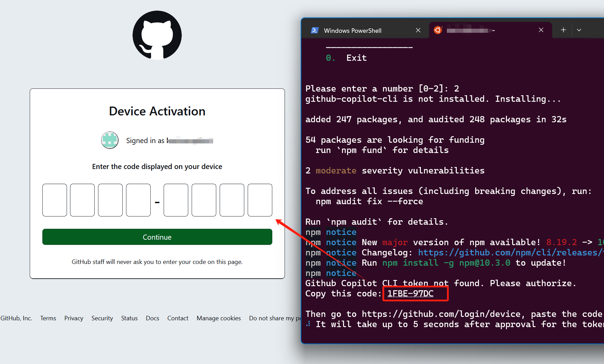Click the user avatar next to Signed in
The width and height of the screenshot is (604, 364).
coord(110,140)
